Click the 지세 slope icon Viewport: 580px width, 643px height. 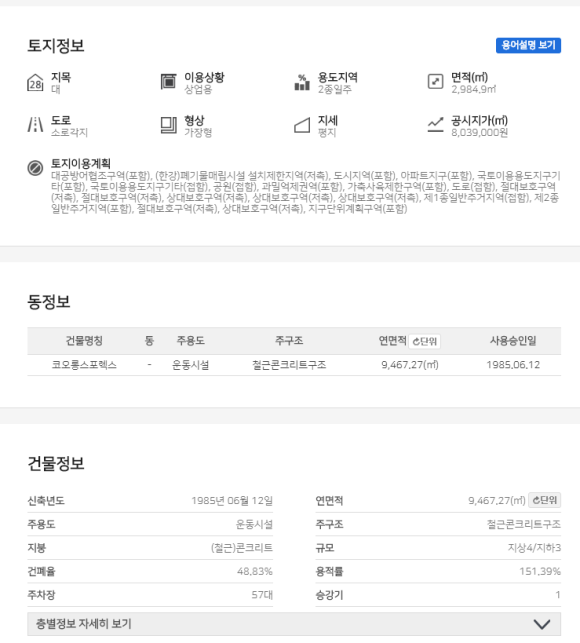point(302,125)
